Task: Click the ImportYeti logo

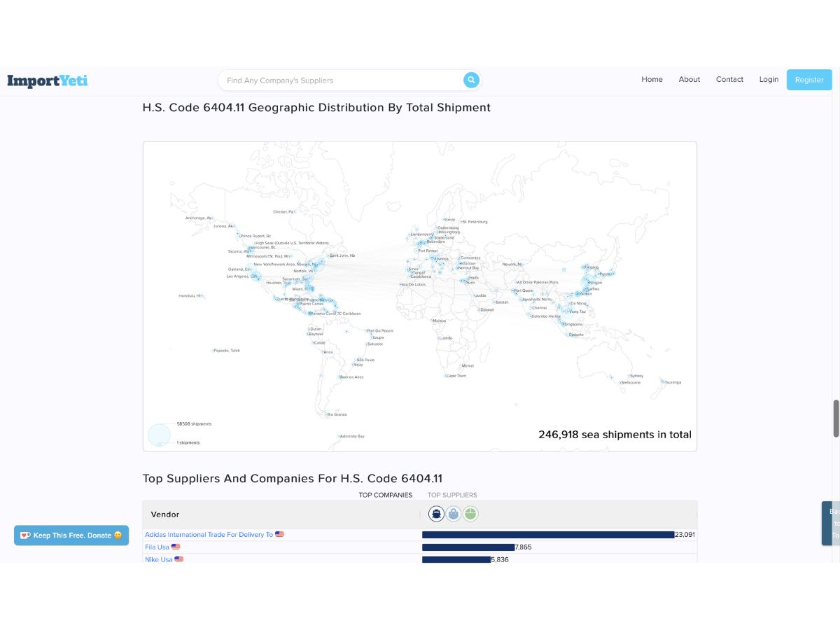Action: coord(48,80)
